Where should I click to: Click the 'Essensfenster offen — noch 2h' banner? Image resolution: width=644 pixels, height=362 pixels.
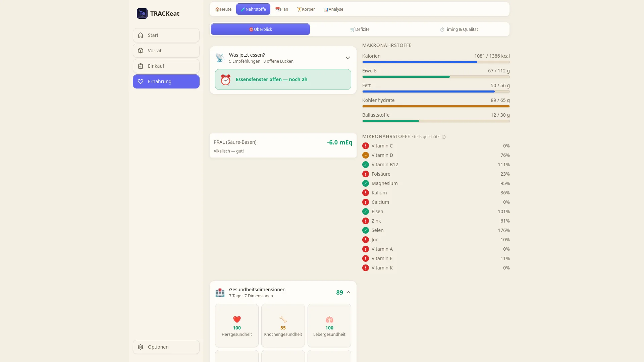pos(283,79)
